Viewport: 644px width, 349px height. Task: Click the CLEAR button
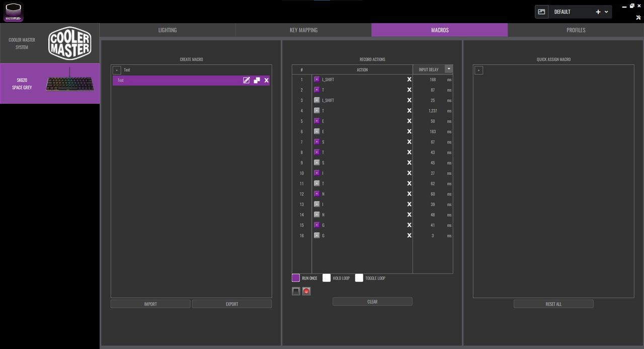pyautogui.click(x=372, y=302)
